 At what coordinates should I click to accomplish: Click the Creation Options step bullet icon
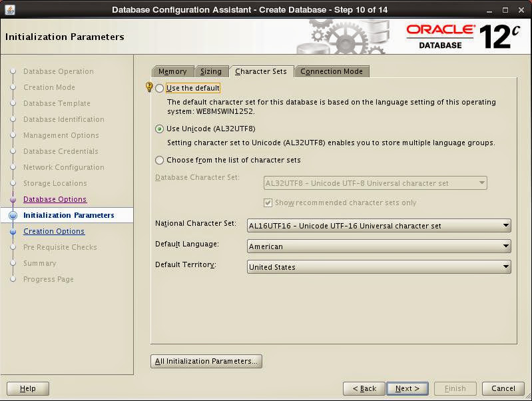click(x=13, y=232)
